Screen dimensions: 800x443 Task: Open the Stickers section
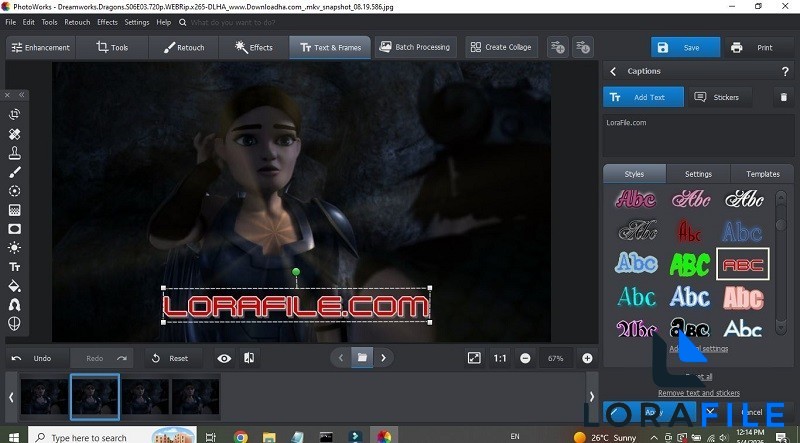coord(719,97)
